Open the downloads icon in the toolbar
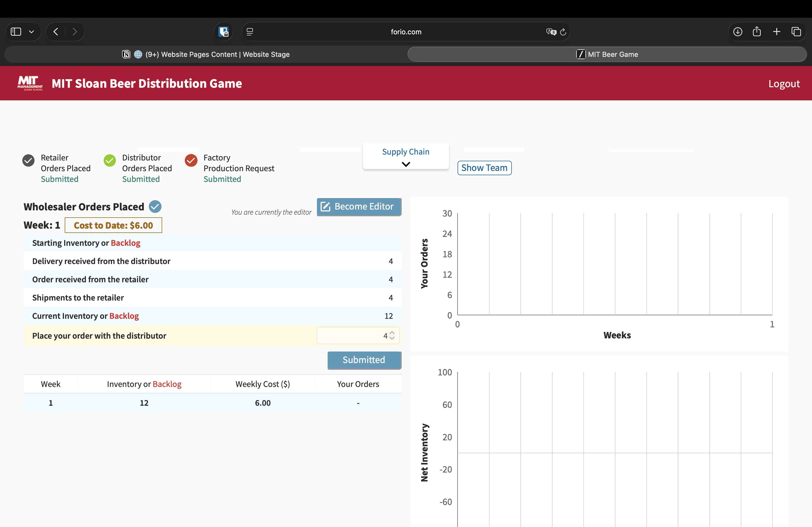Viewport: 812px width, 527px height. click(738, 32)
